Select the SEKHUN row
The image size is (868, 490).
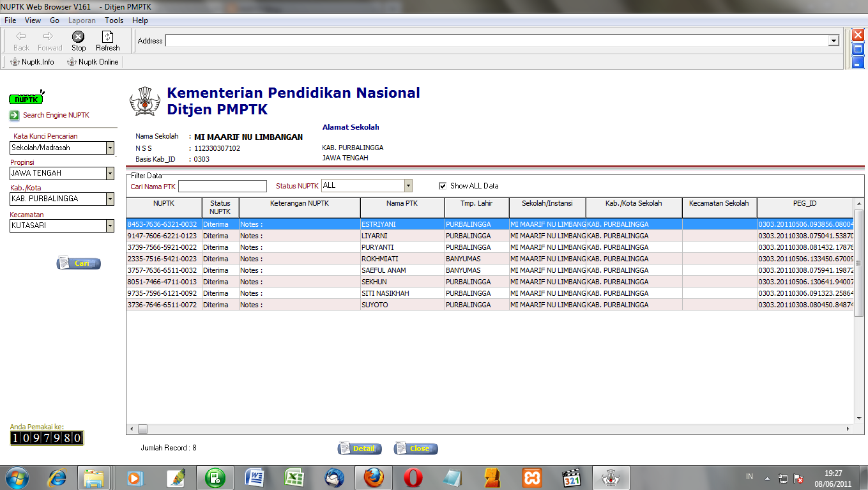(x=490, y=282)
